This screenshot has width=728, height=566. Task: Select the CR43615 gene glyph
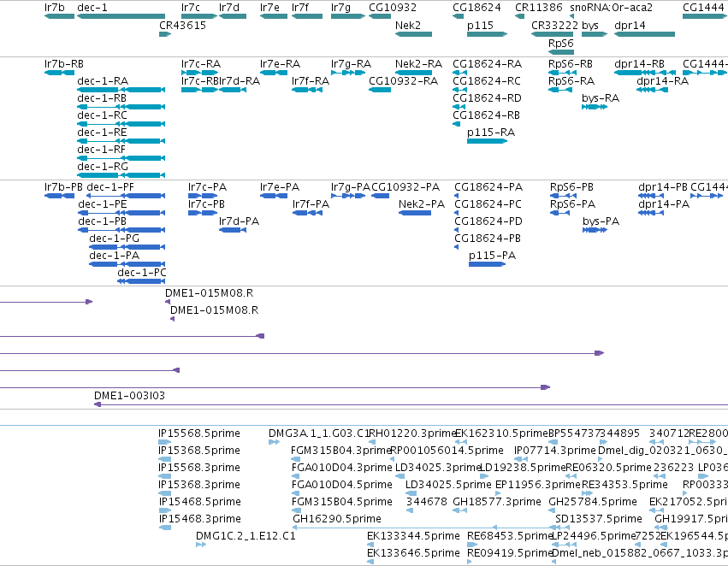click(x=165, y=34)
